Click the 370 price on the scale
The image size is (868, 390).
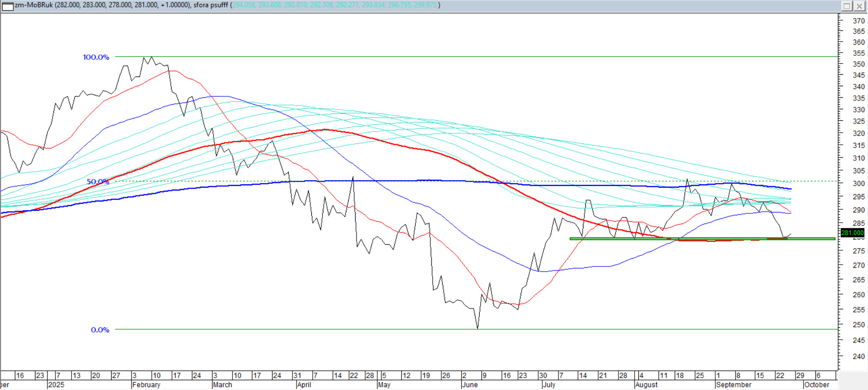point(858,21)
